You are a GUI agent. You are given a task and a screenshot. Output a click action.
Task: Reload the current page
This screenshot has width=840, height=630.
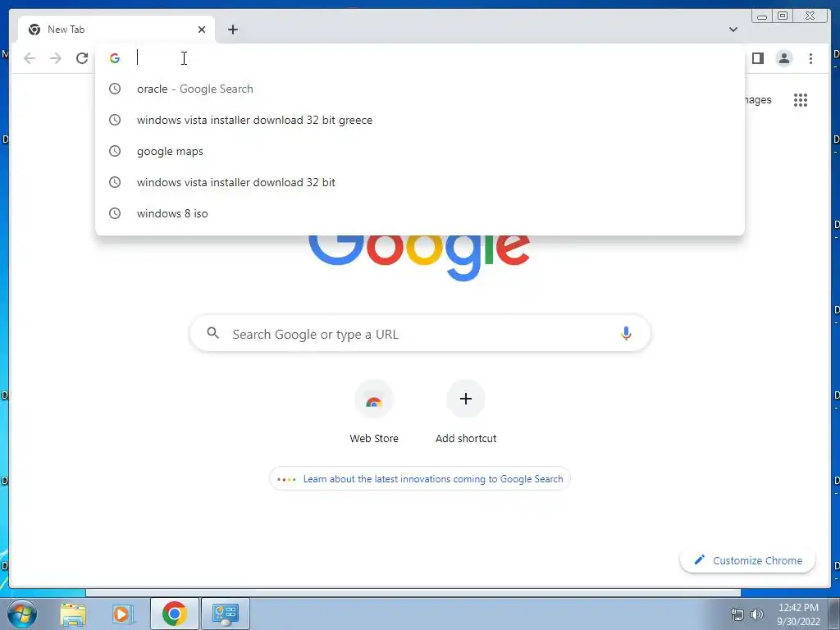[82, 58]
